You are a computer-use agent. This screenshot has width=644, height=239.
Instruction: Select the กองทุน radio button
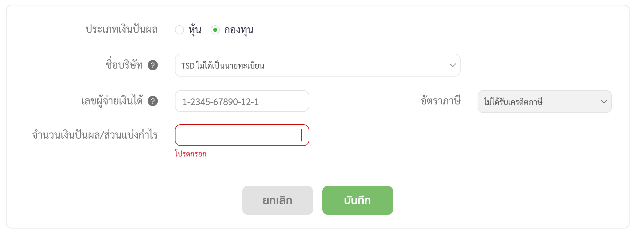(215, 30)
